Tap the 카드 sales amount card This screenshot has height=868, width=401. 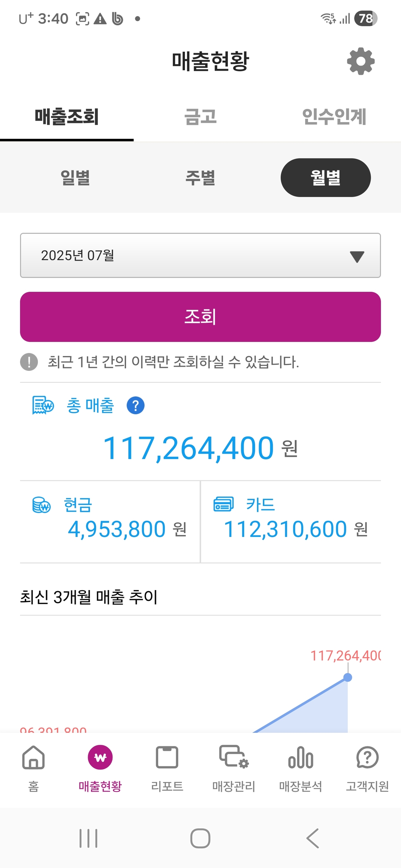[291, 522]
